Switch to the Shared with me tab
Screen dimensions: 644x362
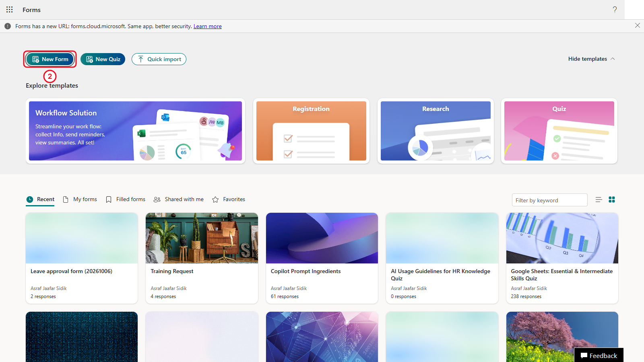(x=179, y=200)
